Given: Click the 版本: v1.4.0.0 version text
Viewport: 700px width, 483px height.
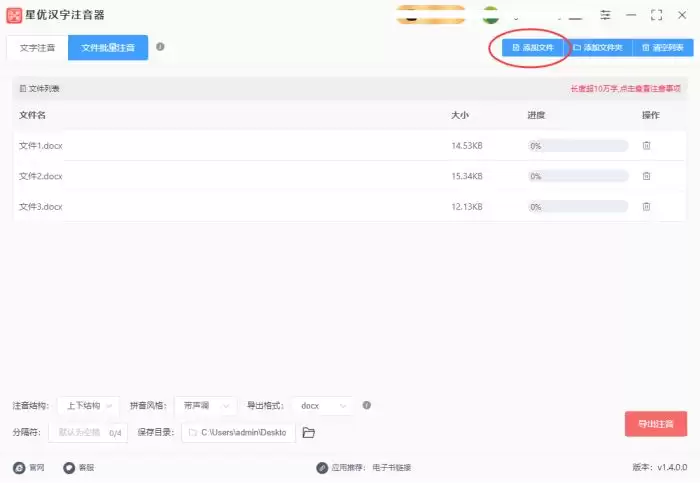Looking at the screenshot, I should pos(660,467).
